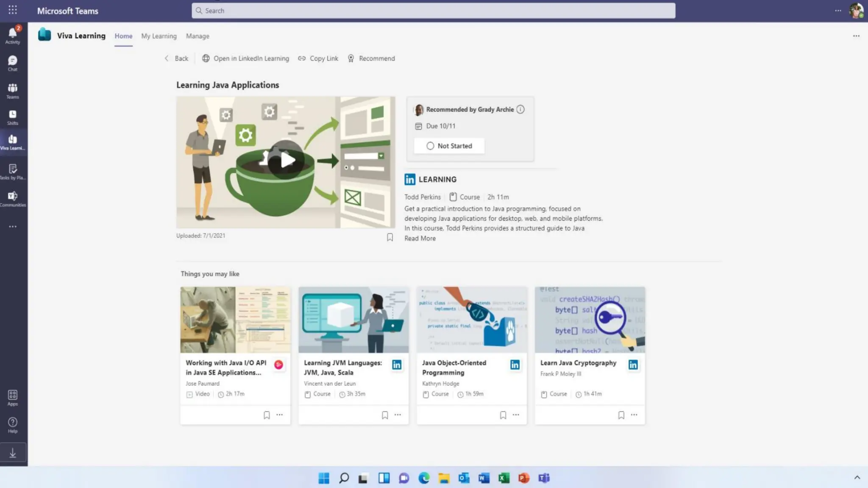Click the info icon beside Grady Archie
This screenshot has width=868, height=488.
point(520,109)
